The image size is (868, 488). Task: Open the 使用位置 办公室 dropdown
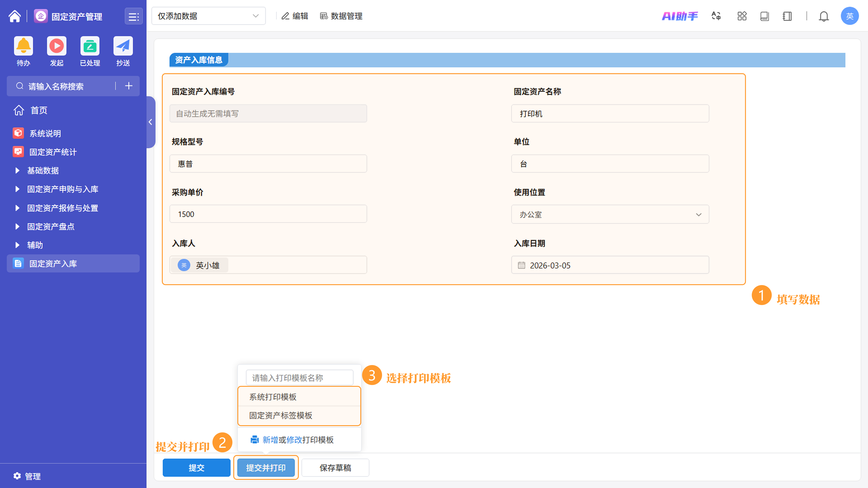pos(610,215)
